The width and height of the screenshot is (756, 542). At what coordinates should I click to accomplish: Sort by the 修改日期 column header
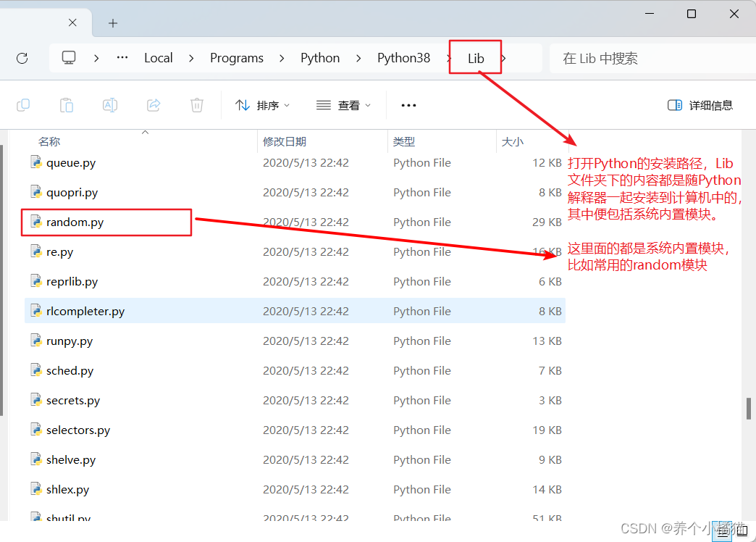click(x=285, y=141)
